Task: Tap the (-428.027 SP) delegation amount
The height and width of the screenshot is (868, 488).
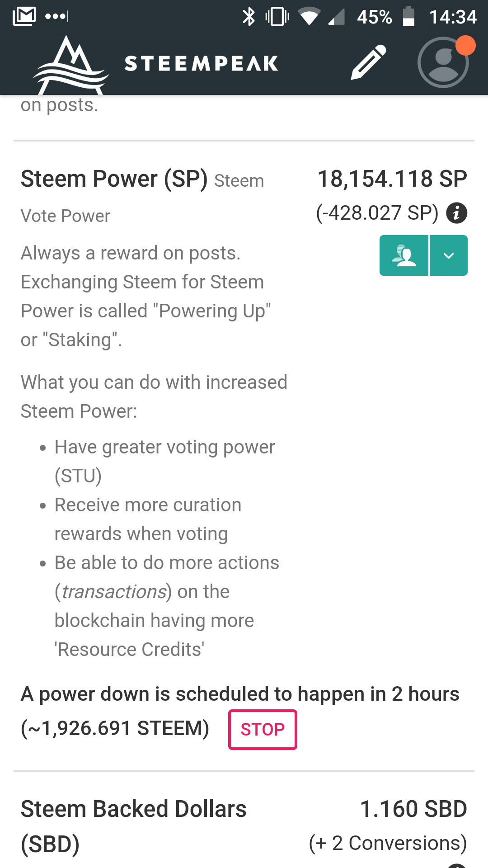Action: pyautogui.click(x=377, y=213)
